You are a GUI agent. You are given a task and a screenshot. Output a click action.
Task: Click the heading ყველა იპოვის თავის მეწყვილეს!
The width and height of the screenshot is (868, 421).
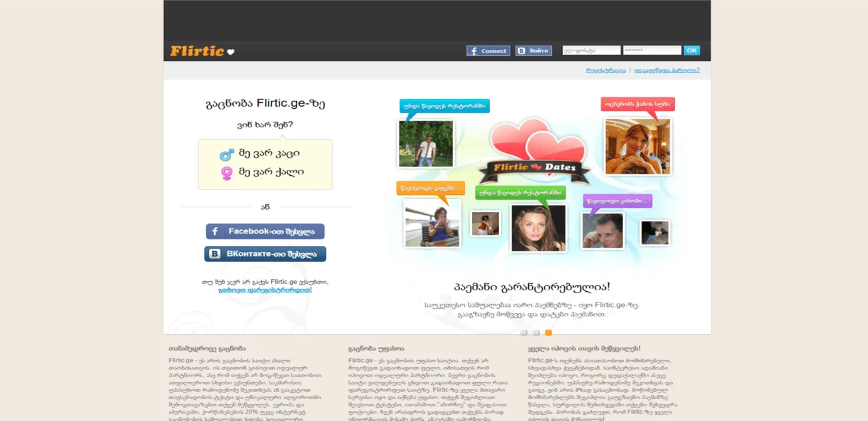(584, 348)
